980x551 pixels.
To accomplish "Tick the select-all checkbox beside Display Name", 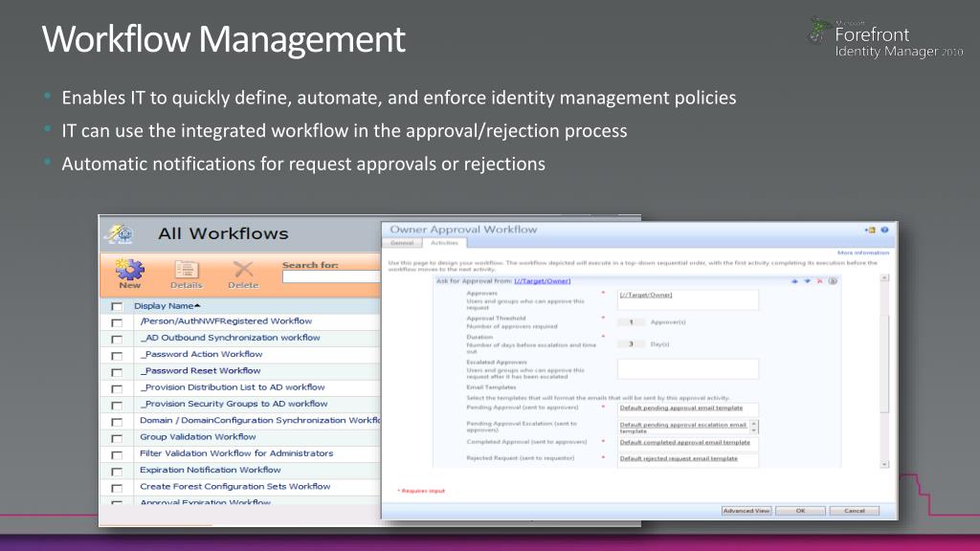I will point(117,306).
